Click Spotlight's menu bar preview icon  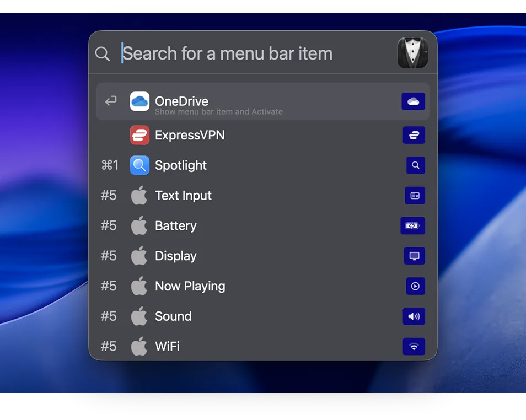tap(416, 165)
